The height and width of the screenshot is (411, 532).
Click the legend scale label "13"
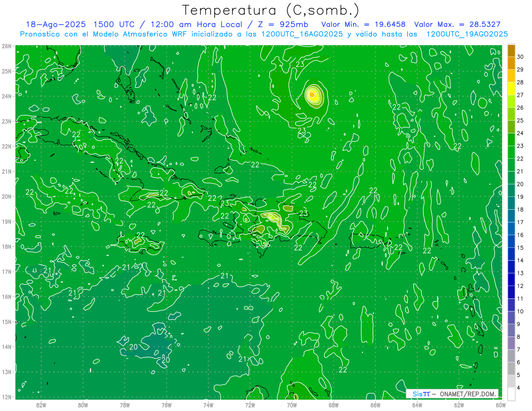(520, 273)
